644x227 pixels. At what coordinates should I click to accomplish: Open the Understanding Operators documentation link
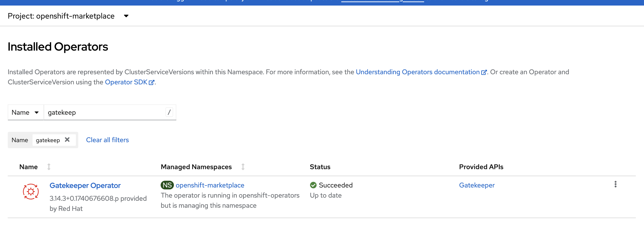tap(417, 72)
